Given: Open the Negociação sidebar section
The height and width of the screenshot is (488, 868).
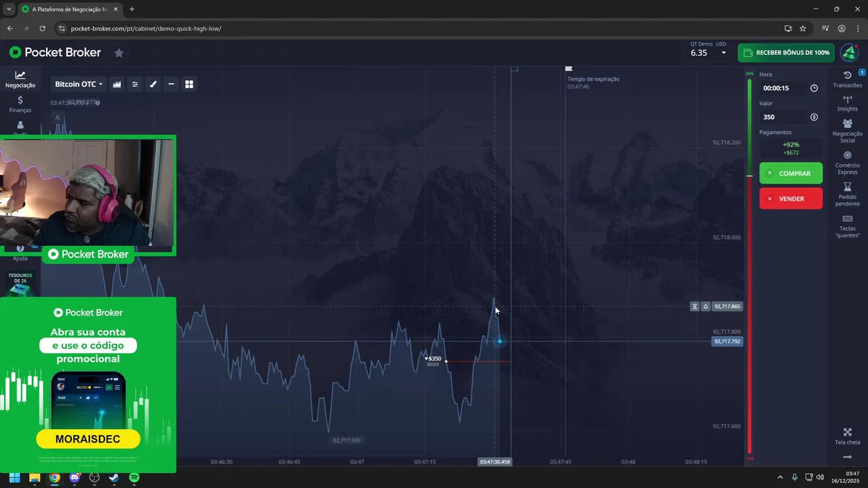Looking at the screenshot, I should pos(20,79).
